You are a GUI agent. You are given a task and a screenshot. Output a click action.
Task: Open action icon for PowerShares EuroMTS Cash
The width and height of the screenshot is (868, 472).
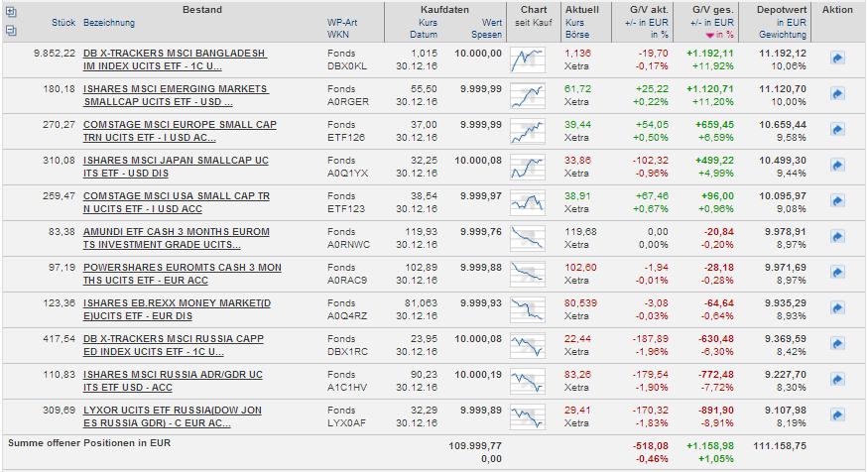(836, 274)
